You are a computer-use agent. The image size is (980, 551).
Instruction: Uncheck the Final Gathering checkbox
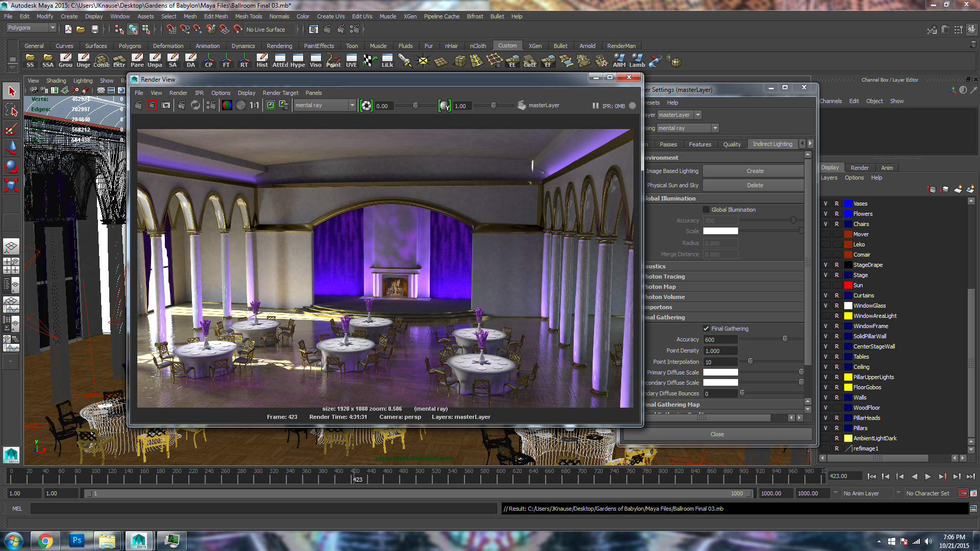[x=706, y=329]
